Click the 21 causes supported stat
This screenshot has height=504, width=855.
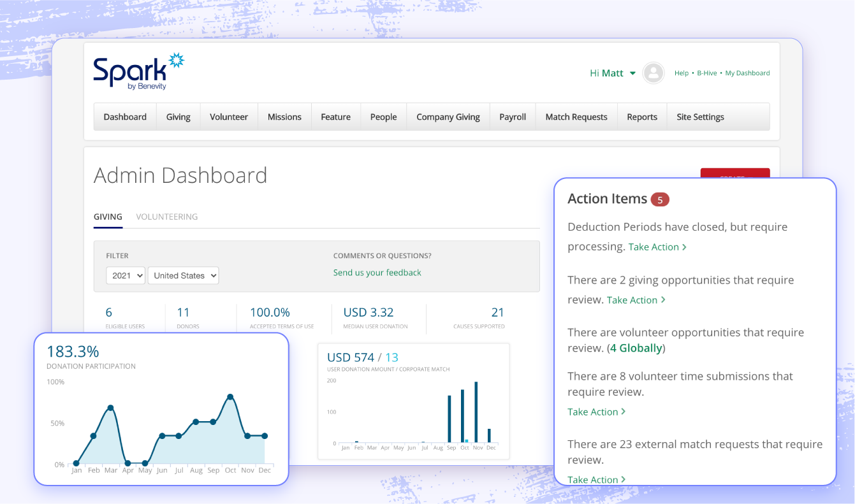(498, 312)
